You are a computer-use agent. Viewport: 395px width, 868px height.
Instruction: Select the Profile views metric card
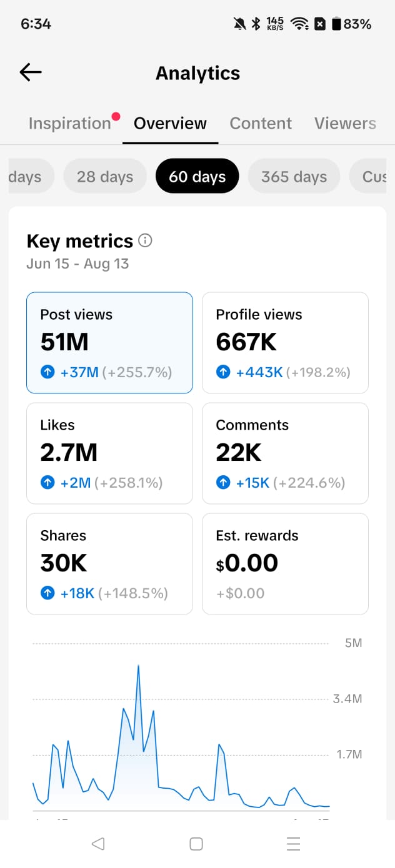point(285,343)
